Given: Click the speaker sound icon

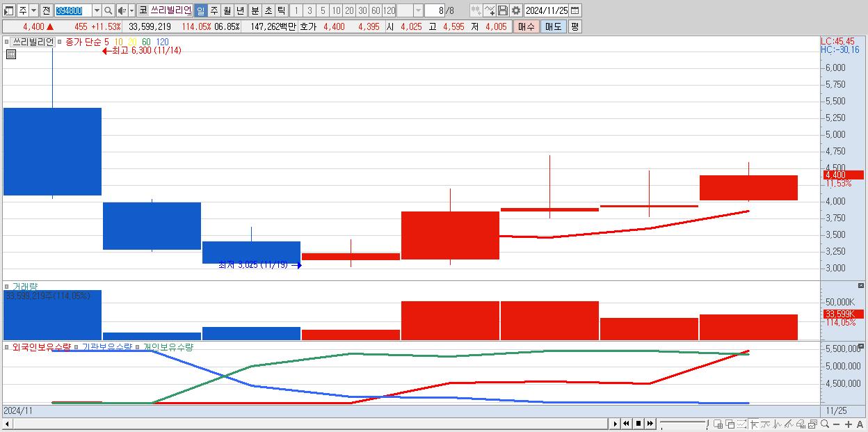Looking at the screenshot, I should pos(122,10).
